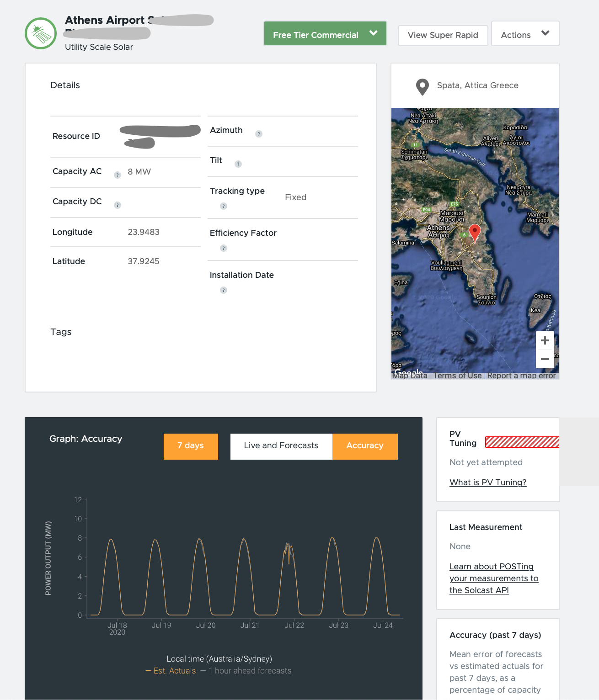599x700 pixels.
Task: Click Not yet attempted status text
Action: tap(486, 462)
